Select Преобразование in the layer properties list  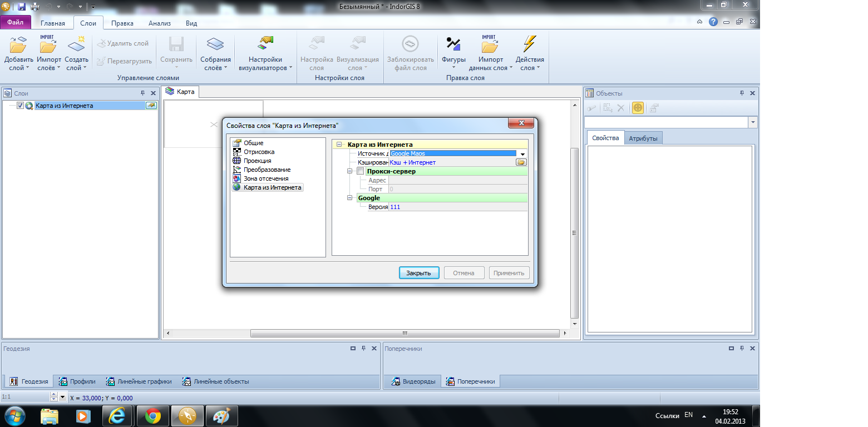point(267,170)
